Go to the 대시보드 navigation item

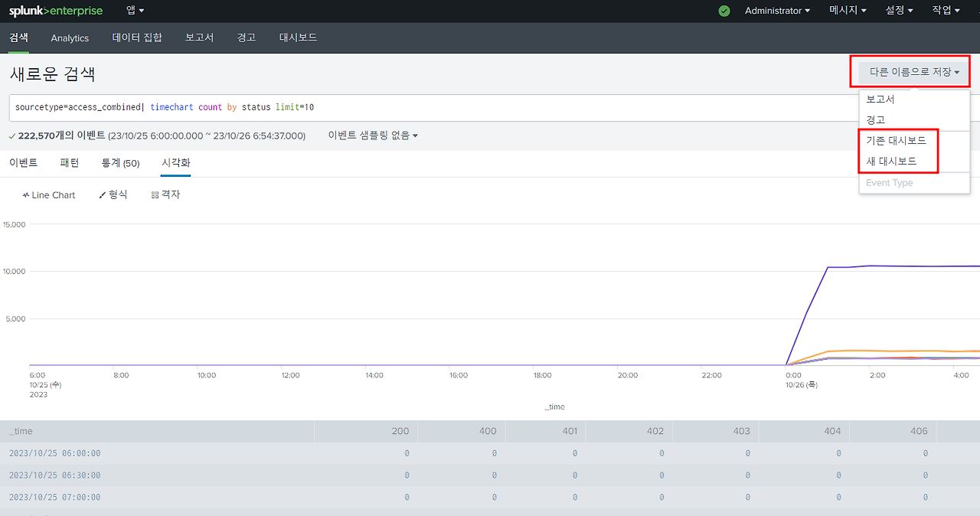pos(298,38)
